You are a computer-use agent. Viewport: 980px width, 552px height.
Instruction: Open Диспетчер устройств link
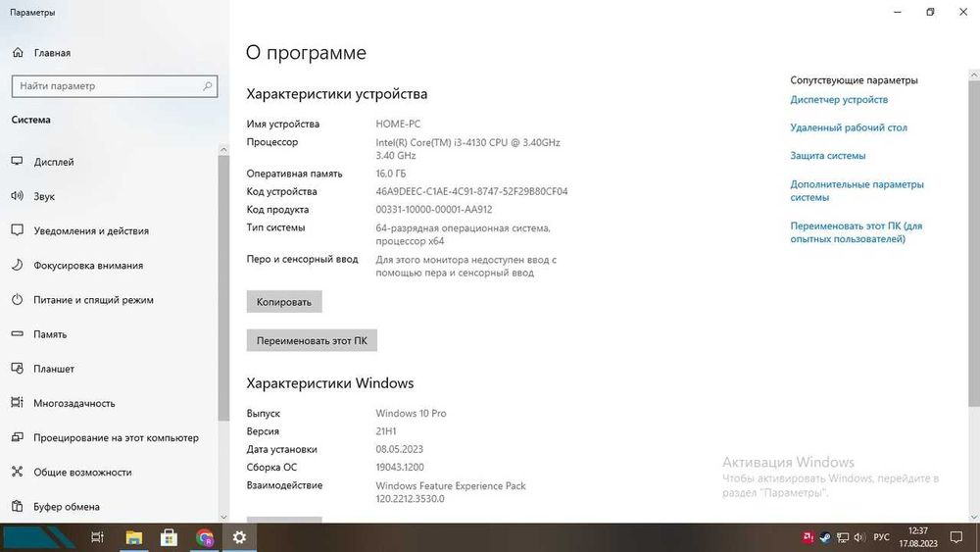coord(839,99)
